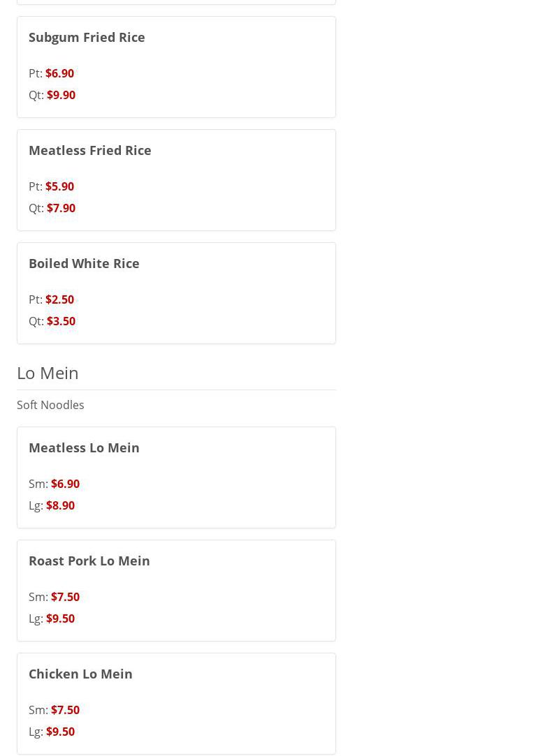Viewport: 538px width, 756px height.
Task: Choose Meatless Fried Rice pint at $5.90
Action: point(59,186)
